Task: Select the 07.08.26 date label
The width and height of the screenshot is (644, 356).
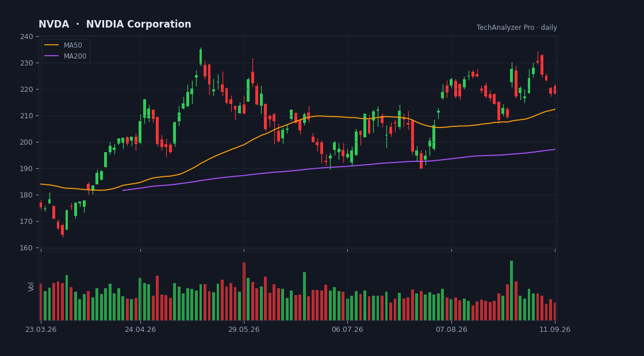Action: pos(451,330)
